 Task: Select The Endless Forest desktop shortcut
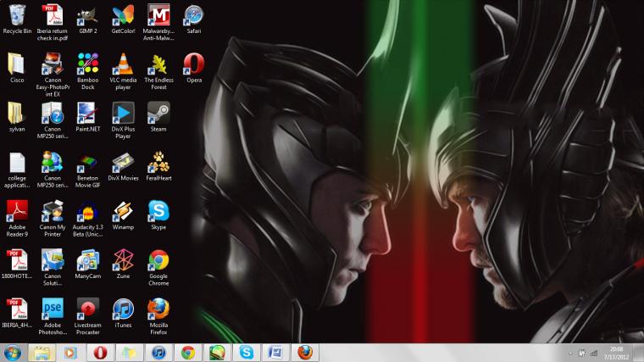click(x=158, y=71)
